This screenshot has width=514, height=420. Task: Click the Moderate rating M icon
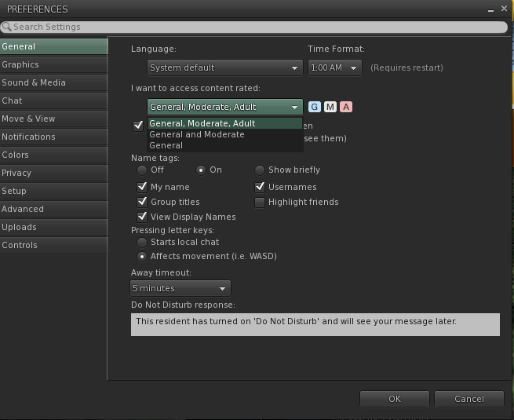click(x=330, y=107)
